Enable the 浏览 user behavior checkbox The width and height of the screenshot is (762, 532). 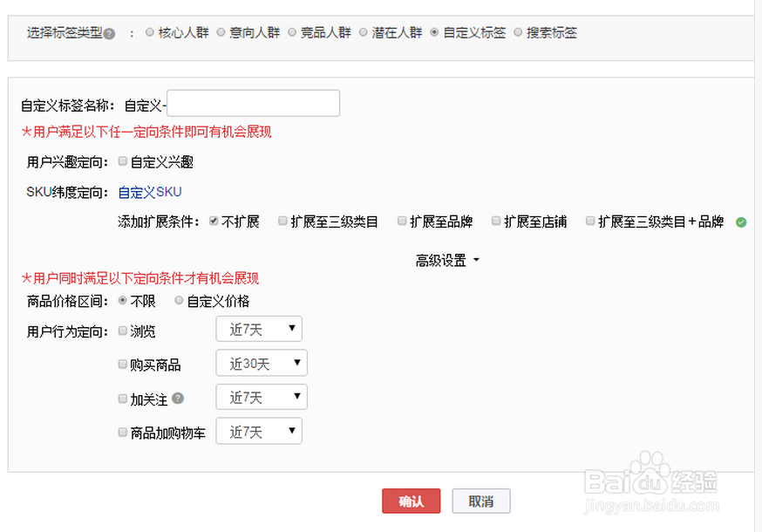(x=122, y=331)
